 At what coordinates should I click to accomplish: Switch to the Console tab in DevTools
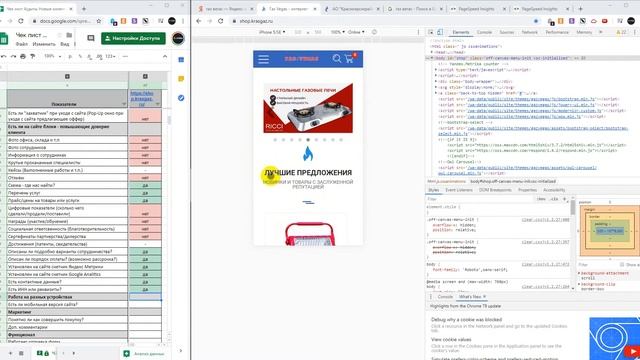[484, 32]
